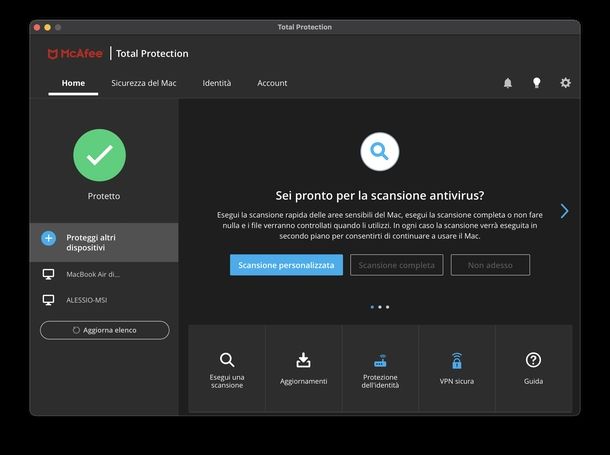Click the green Protetto checkmark status icon
610x455 pixels.
click(x=100, y=155)
